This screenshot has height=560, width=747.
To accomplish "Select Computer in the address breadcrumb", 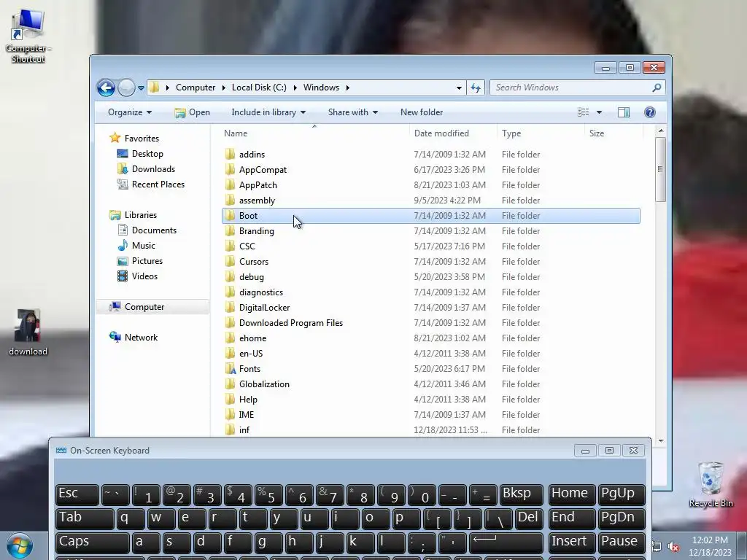I will pyautogui.click(x=196, y=87).
